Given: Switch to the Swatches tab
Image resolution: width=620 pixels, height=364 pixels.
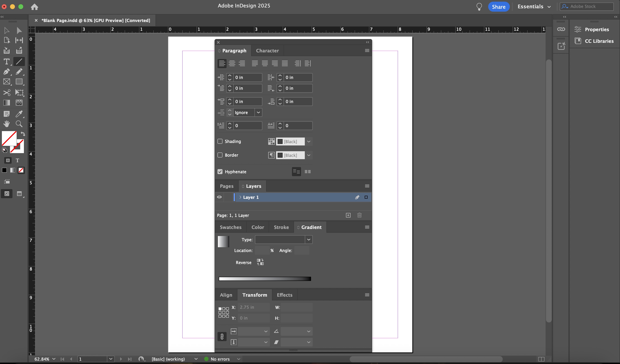Looking at the screenshot, I should point(231,227).
